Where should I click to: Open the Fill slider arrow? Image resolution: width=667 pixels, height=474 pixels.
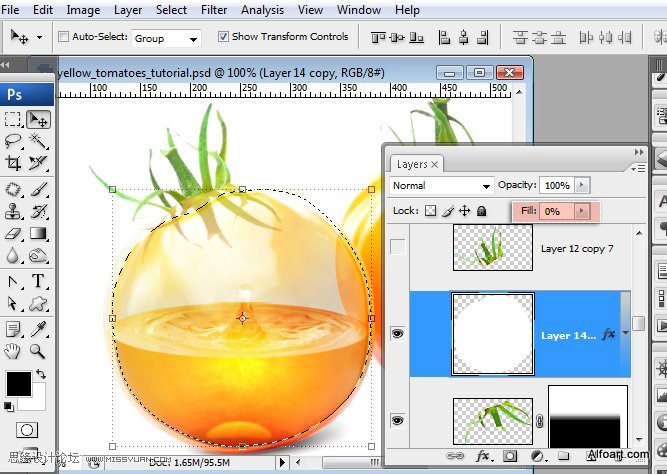[582, 211]
